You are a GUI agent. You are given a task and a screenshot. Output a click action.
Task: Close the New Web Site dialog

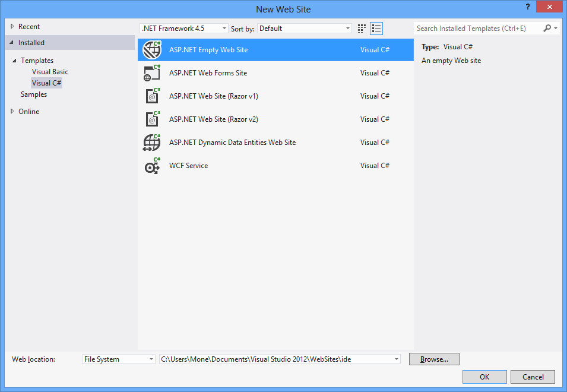550,7
